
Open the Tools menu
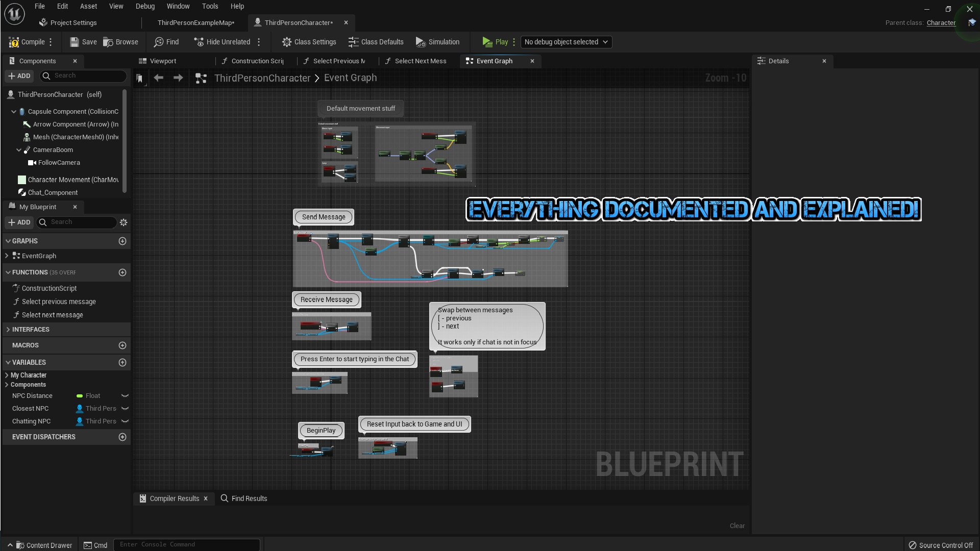coord(210,6)
